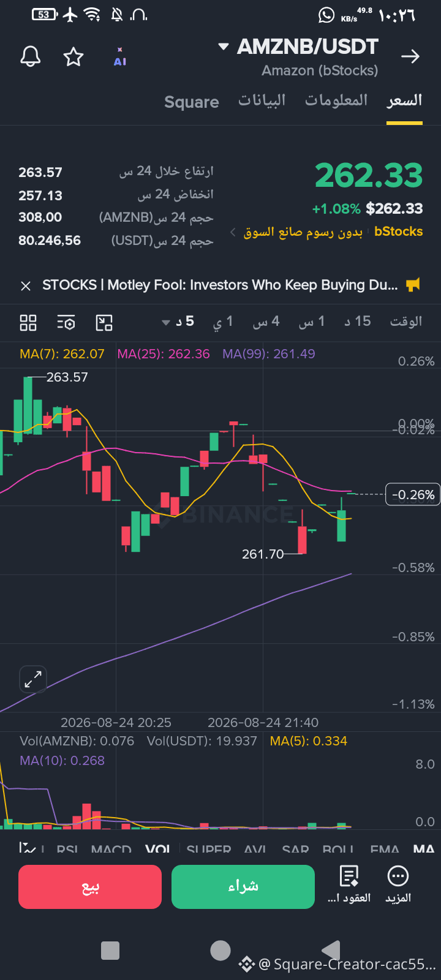Enable the SUPER indicator
This screenshot has height=980, width=441.
coord(209,850)
